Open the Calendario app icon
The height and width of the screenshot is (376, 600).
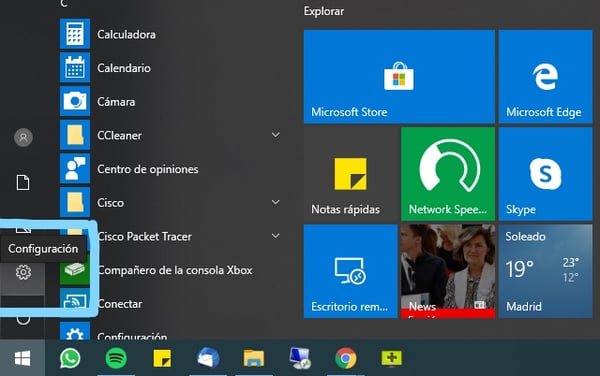coord(75,68)
